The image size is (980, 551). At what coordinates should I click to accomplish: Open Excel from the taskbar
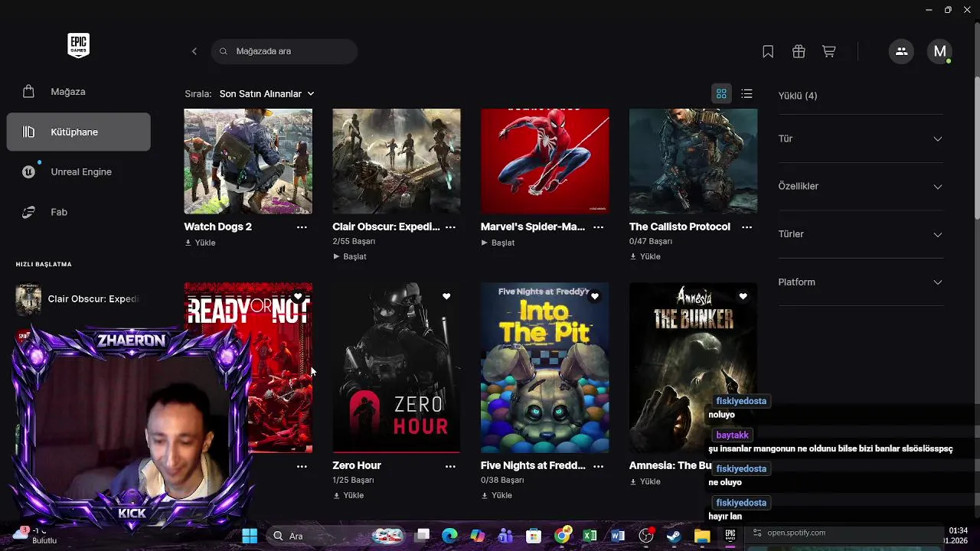[x=590, y=536]
